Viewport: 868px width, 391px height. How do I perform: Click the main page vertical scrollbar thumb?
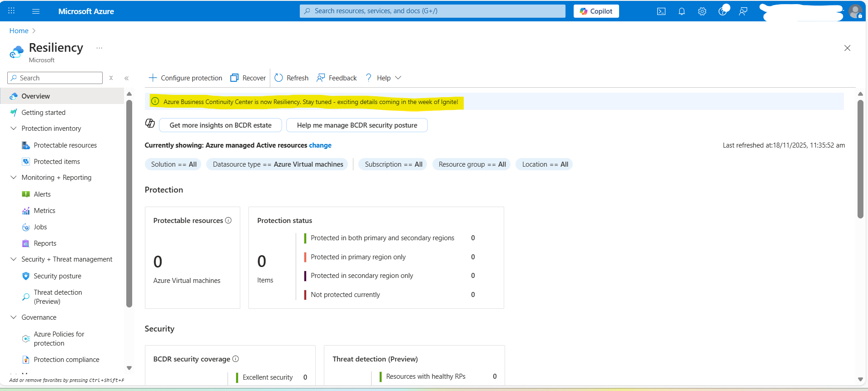click(x=860, y=159)
